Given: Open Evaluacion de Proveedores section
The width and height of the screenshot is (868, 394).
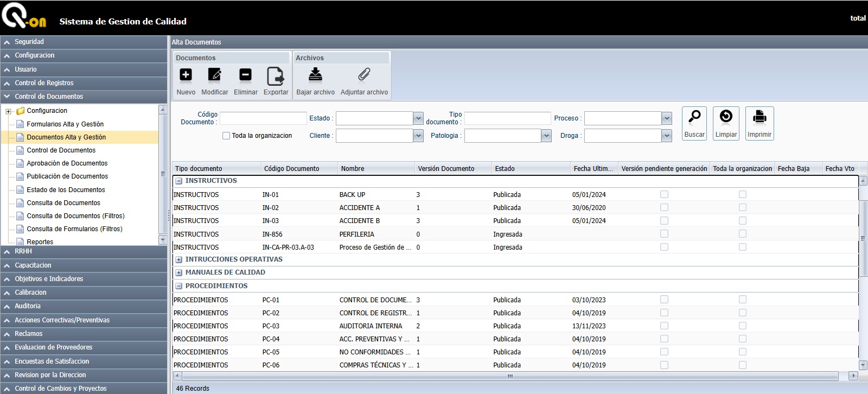Looking at the screenshot, I should (x=84, y=347).
